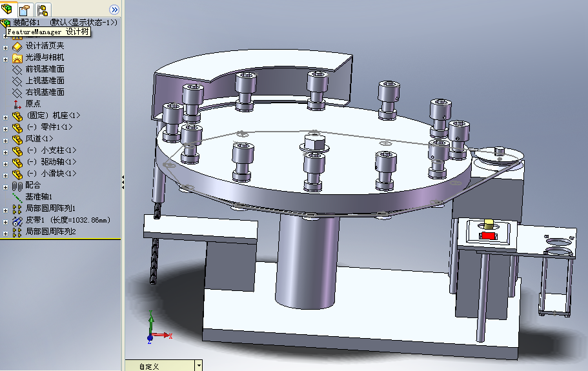The height and width of the screenshot is (371, 588).
Task: Click the 光源与相机 folder icon
Action: [17, 58]
